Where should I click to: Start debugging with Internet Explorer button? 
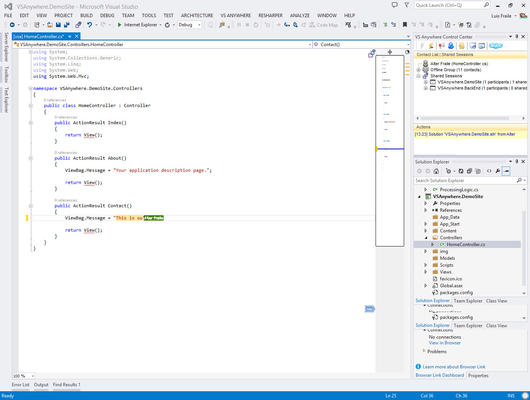137,25
